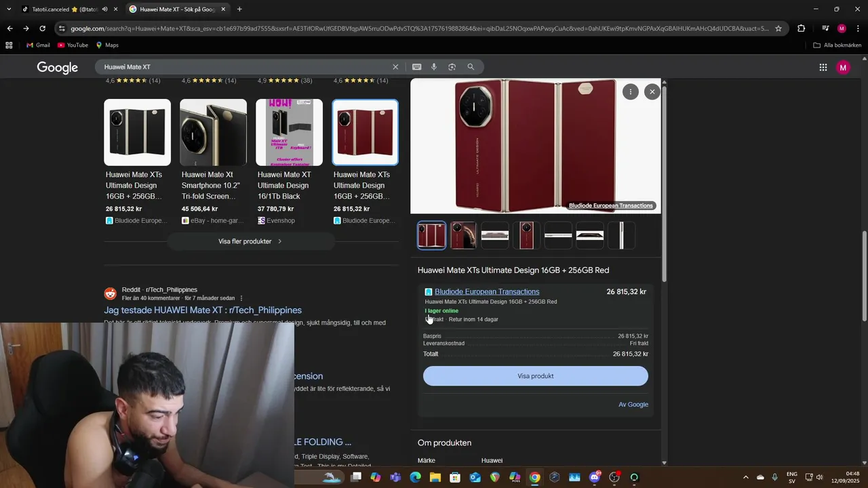Click the Visa produkt button

tap(536, 376)
